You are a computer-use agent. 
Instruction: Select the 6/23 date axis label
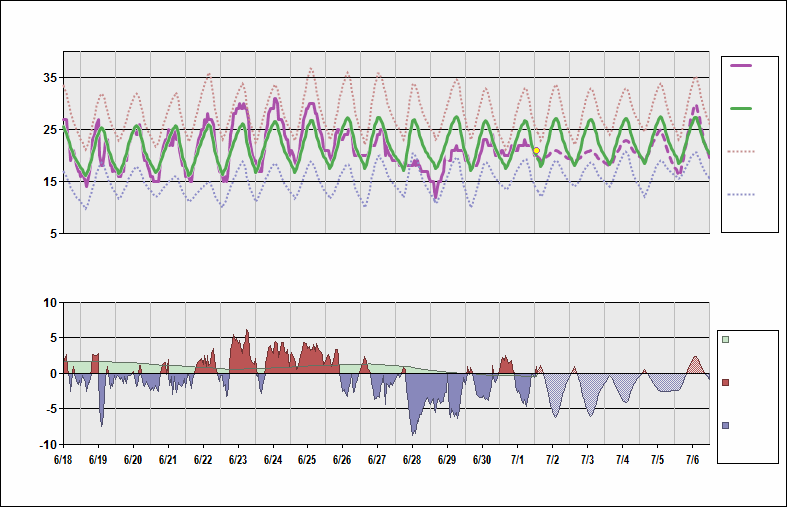tap(238, 460)
